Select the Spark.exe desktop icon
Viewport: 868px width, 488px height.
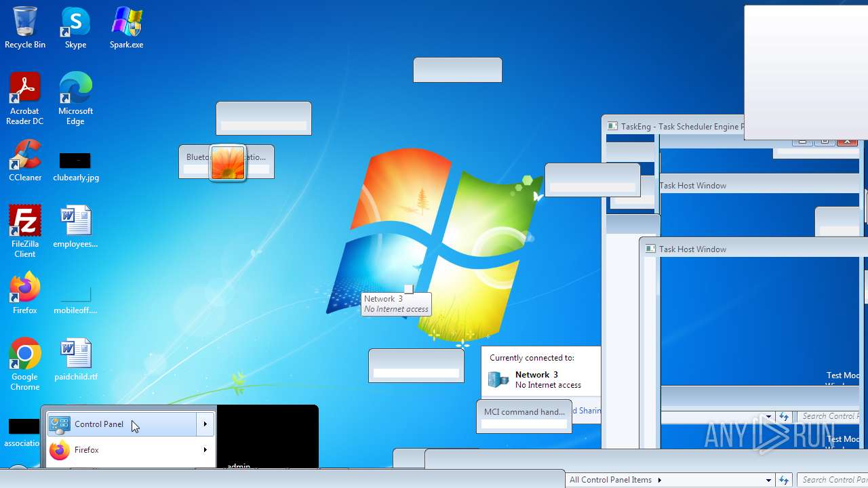[126, 28]
